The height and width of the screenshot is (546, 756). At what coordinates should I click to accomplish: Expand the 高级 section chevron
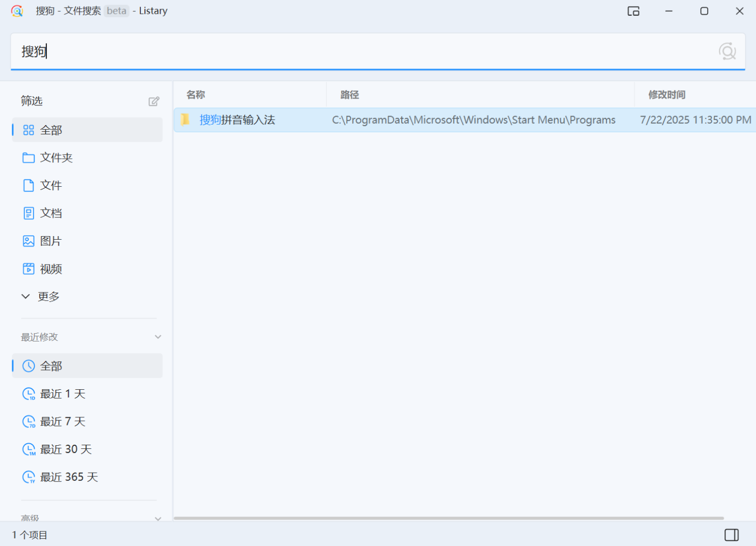click(158, 519)
